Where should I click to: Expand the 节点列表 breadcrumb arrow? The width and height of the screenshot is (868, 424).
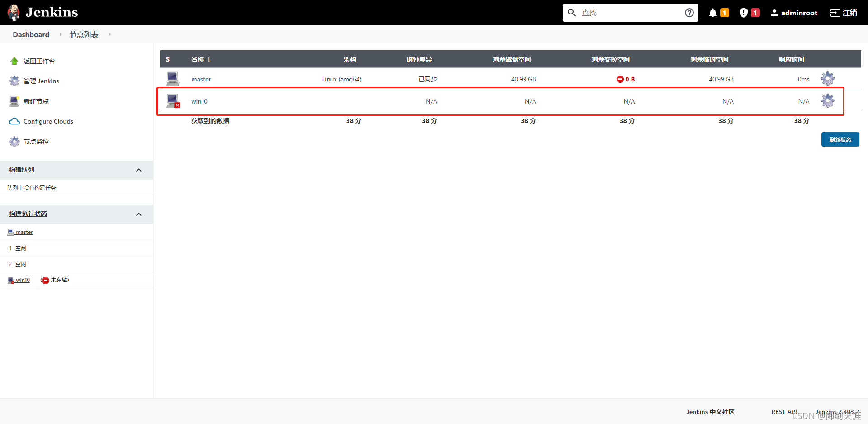pyautogui.click(x=109, y=34)
